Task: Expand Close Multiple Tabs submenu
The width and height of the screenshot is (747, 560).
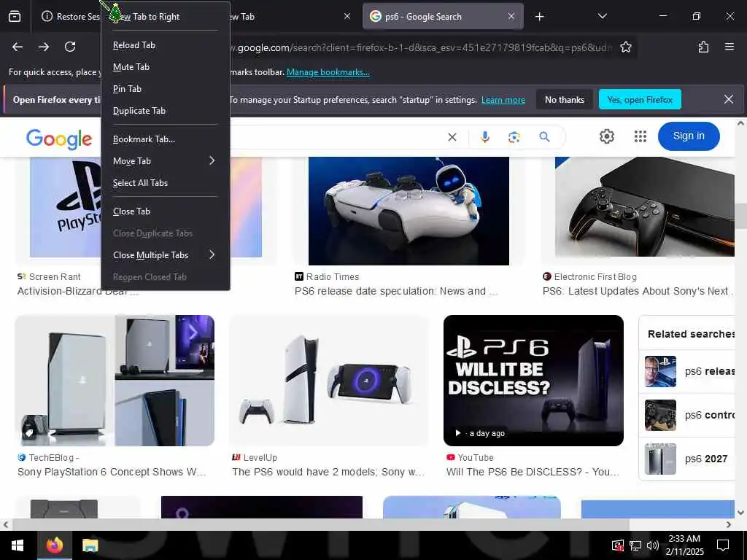Action: pos(166,255)
